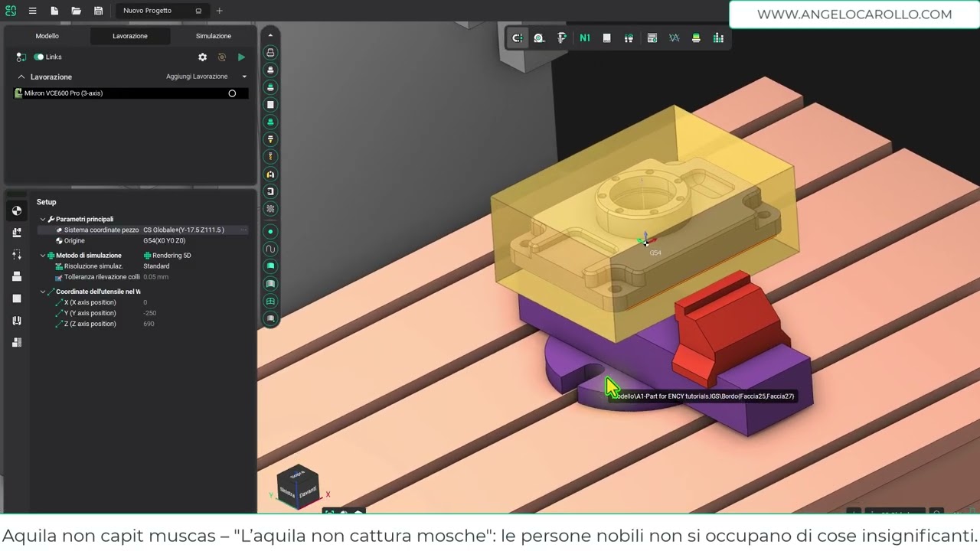Click the recalculate icon beside the gear
The width and height of the screenshot is (980, 551).
[222, 57]
